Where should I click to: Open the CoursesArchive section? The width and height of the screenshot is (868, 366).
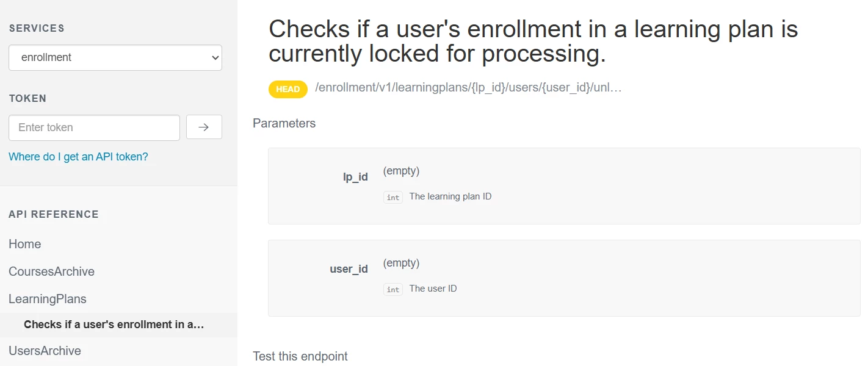click(51, 271)
